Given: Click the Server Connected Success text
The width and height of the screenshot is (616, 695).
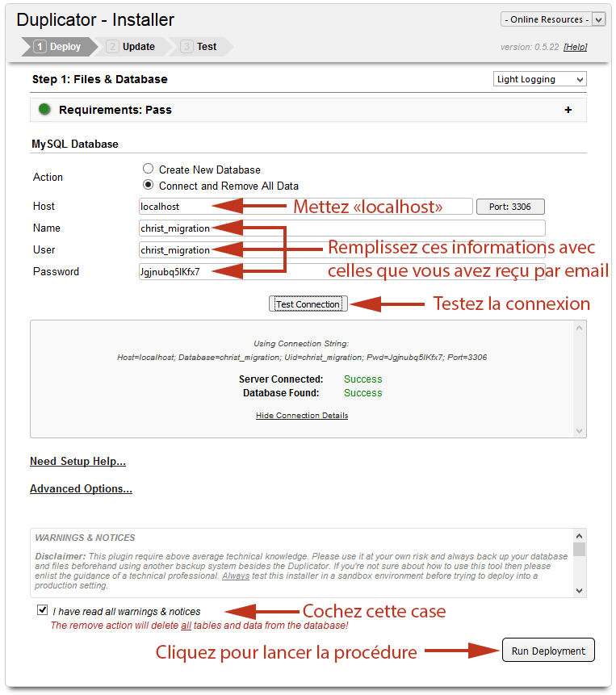Looking at the screenshot, I should 363,379.
